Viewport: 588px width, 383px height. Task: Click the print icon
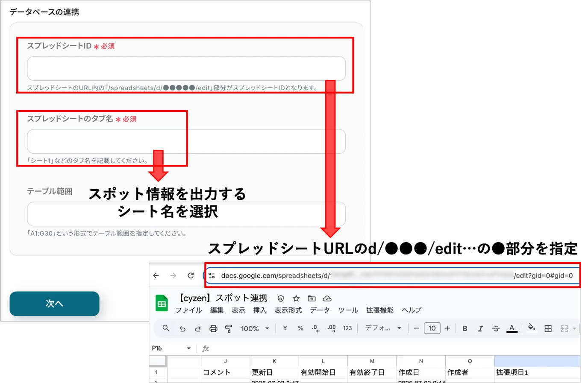[213, 329]
